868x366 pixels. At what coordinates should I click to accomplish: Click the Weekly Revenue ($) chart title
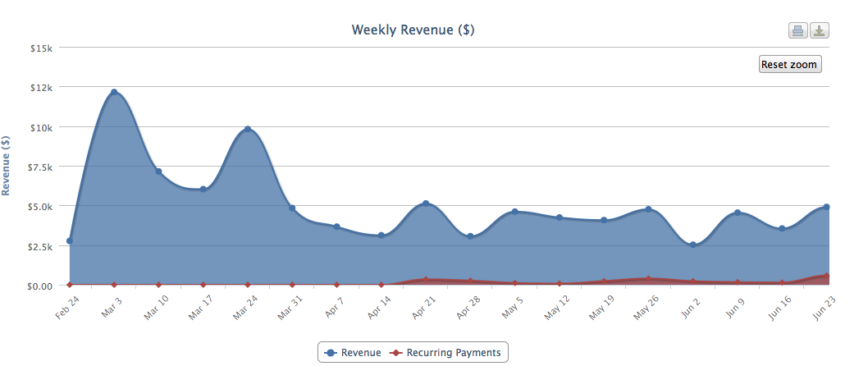tap(413, 30)
